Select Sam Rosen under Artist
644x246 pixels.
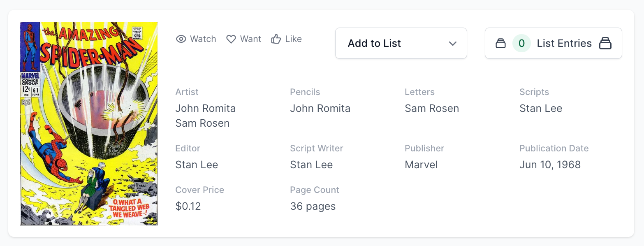coord(202,123)
